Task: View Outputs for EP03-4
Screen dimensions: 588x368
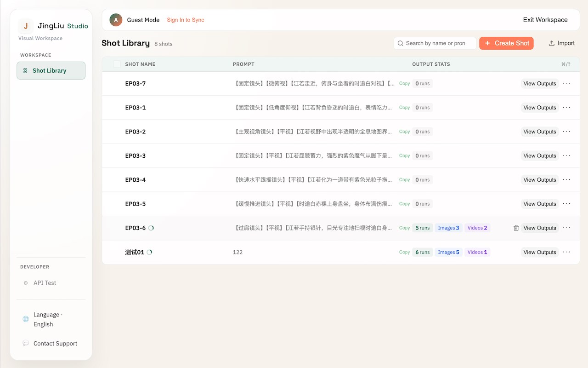Action: point(540,179)
